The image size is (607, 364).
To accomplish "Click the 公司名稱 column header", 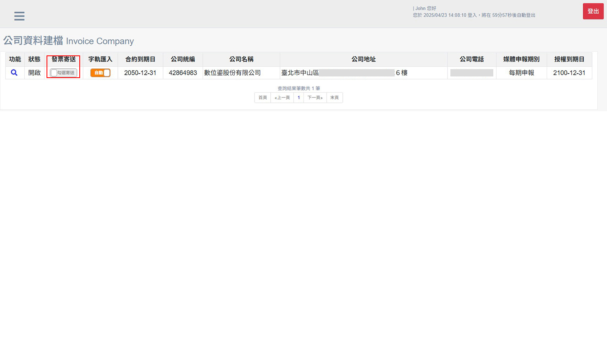I will [241, 59].
